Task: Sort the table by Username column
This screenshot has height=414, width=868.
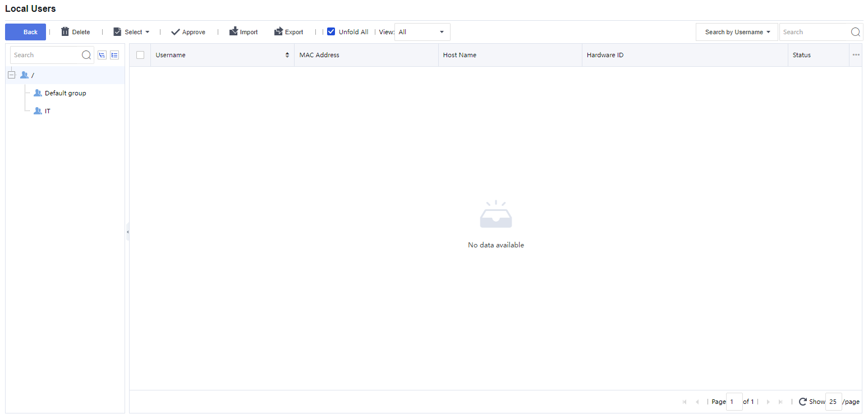Action: tap(287, 55)
